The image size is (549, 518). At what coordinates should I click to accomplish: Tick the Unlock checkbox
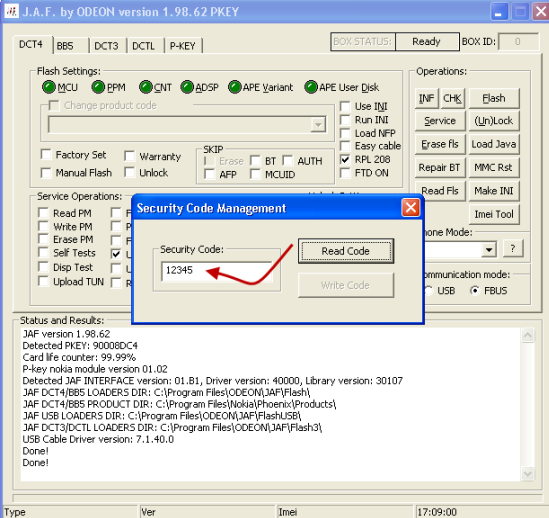click(130, 172)
